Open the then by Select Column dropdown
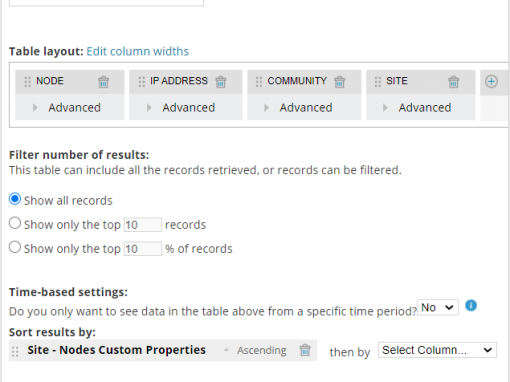The image size is (510, 382). coord(437,350)
